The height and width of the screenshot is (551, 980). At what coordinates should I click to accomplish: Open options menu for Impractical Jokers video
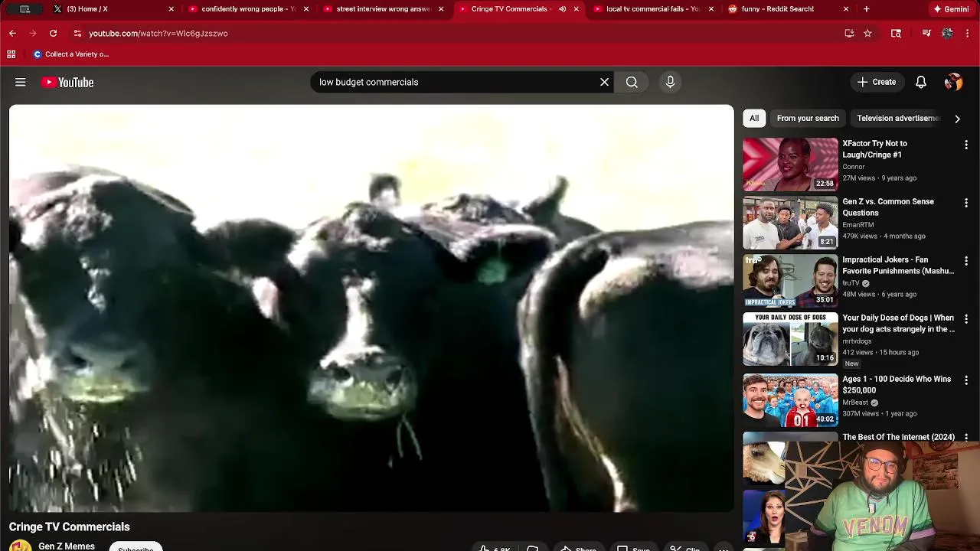(966, 261)
